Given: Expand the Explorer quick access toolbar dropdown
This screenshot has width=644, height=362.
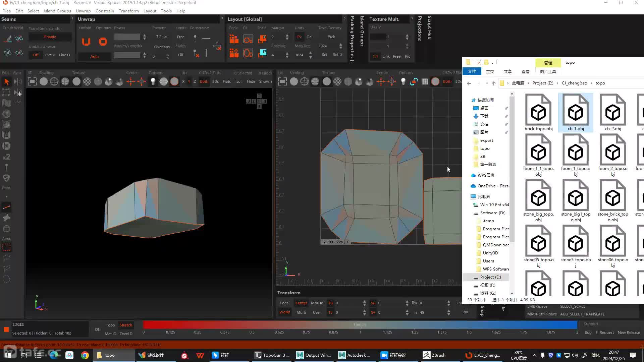Looking at the screenshot, I should [x=492, y=62].
